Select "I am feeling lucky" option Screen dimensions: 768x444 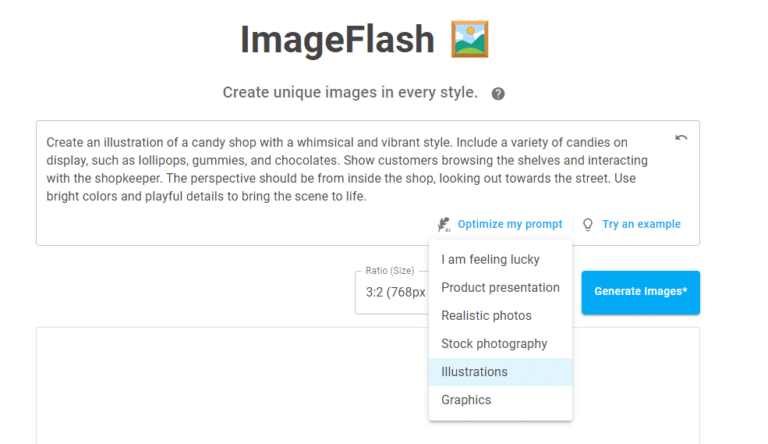click(490, 260)
